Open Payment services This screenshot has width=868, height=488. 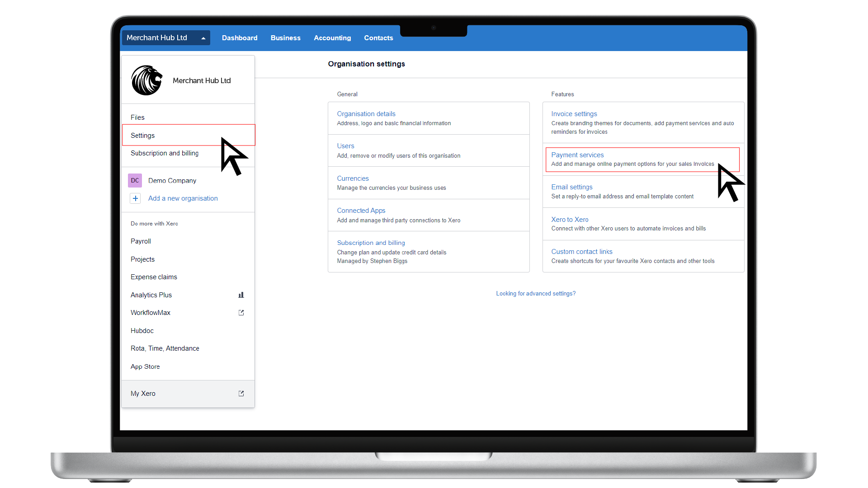point(577,155)
